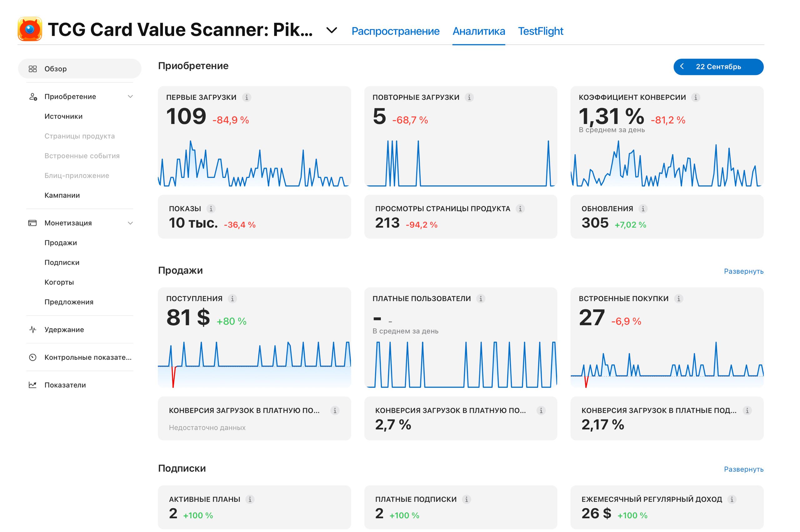
Task: Select the Аналитика tab
Action: pos(478,31)
